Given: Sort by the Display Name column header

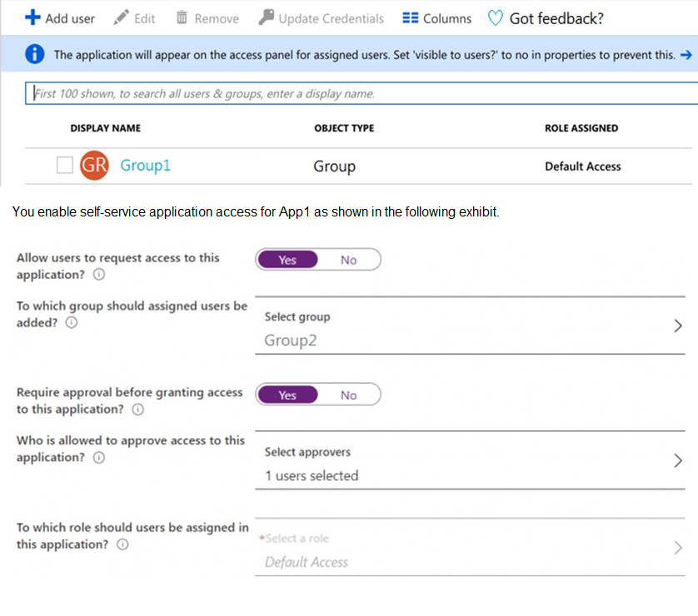Looking at the screenshot, I should [x=106, y=128].
